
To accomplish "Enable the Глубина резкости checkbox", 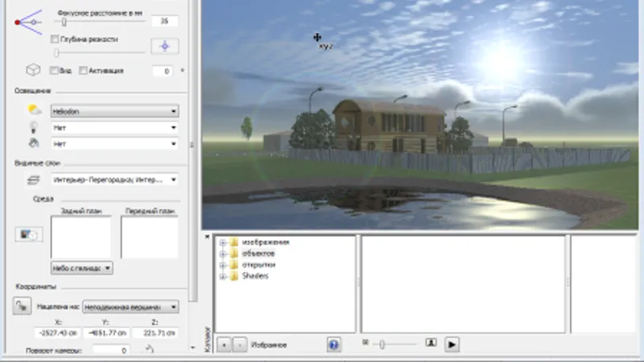I will click(55, 39).
